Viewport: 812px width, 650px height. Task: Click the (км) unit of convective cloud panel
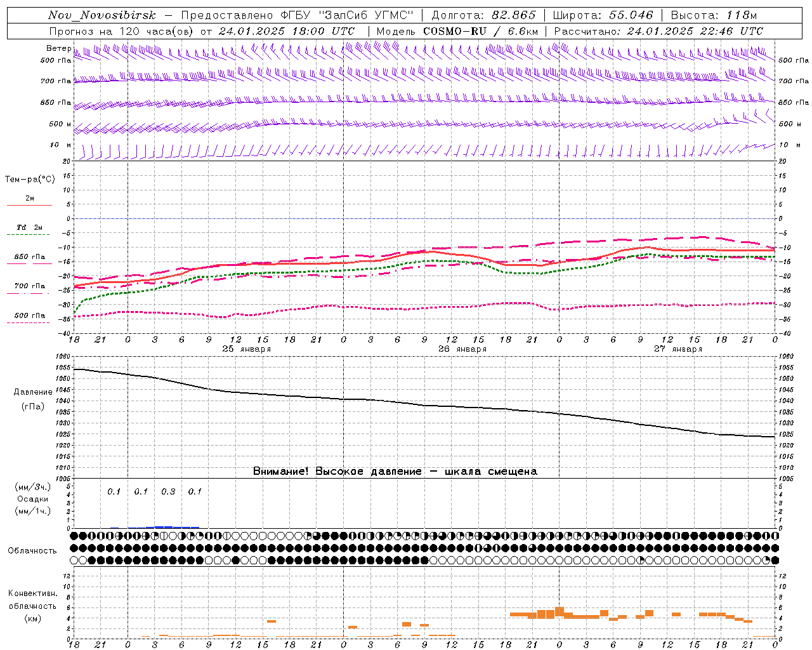point(33,618)
